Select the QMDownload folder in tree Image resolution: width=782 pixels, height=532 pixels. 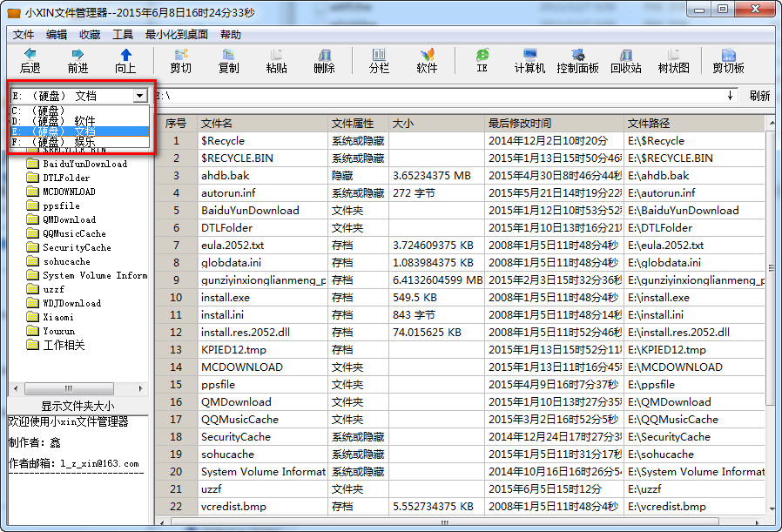[x=70, y=219]
